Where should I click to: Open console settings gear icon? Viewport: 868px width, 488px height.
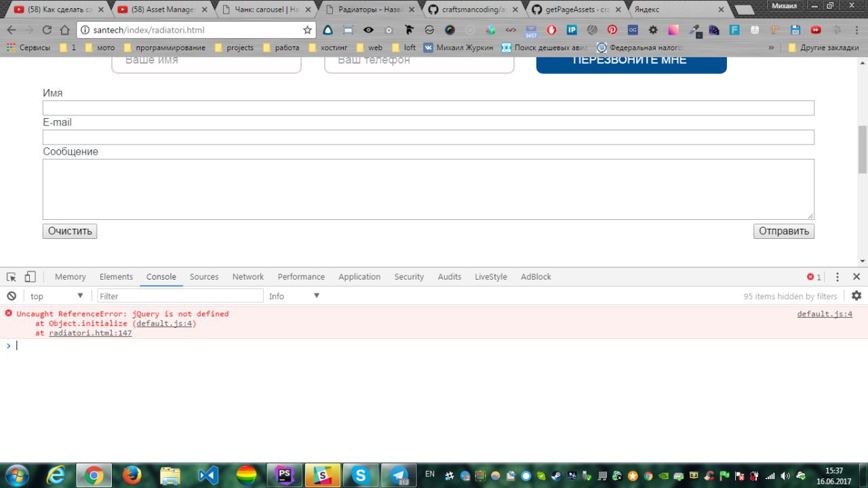click(x=856, y=296)
